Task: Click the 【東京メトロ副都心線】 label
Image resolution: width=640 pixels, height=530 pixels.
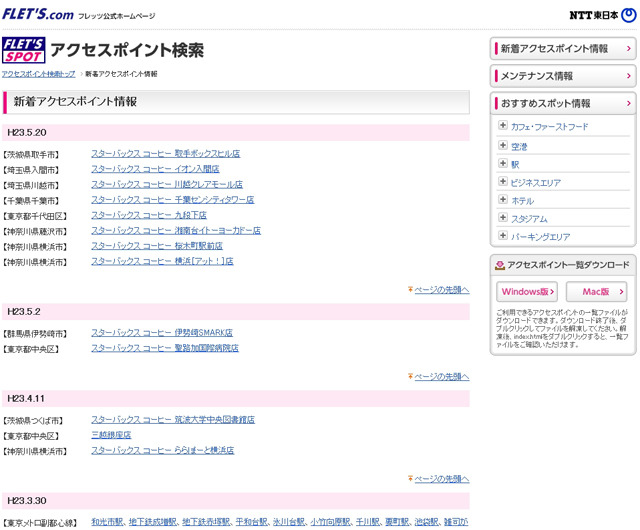Action: point(40,523)
